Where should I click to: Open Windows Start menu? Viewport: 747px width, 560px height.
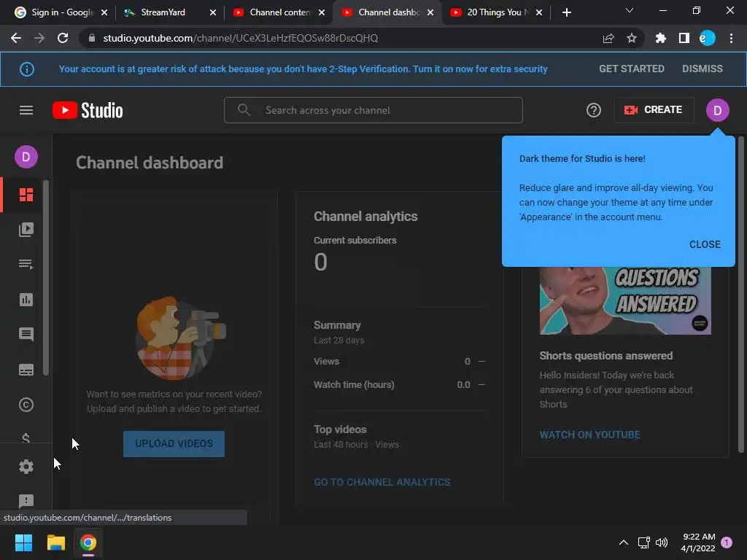point(23,542)
